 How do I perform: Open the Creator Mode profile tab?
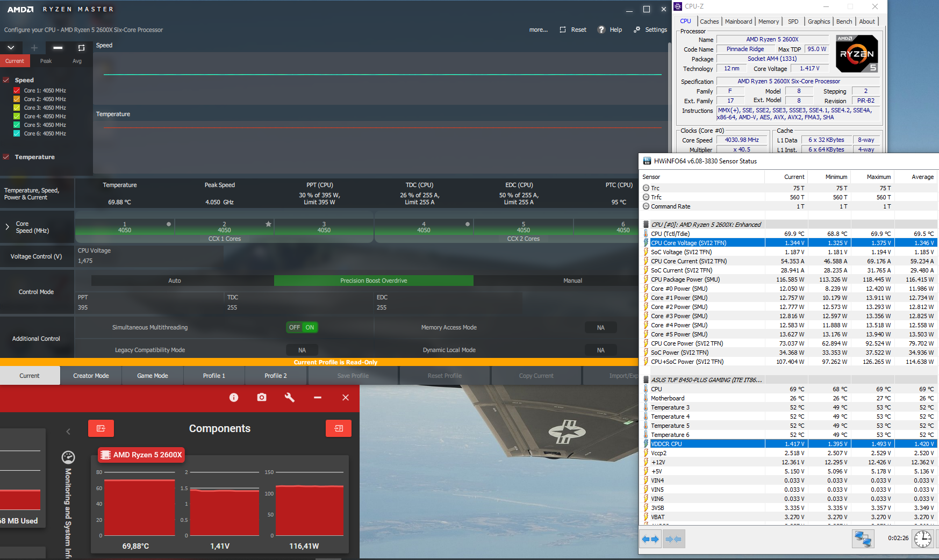tap(91, 376)
